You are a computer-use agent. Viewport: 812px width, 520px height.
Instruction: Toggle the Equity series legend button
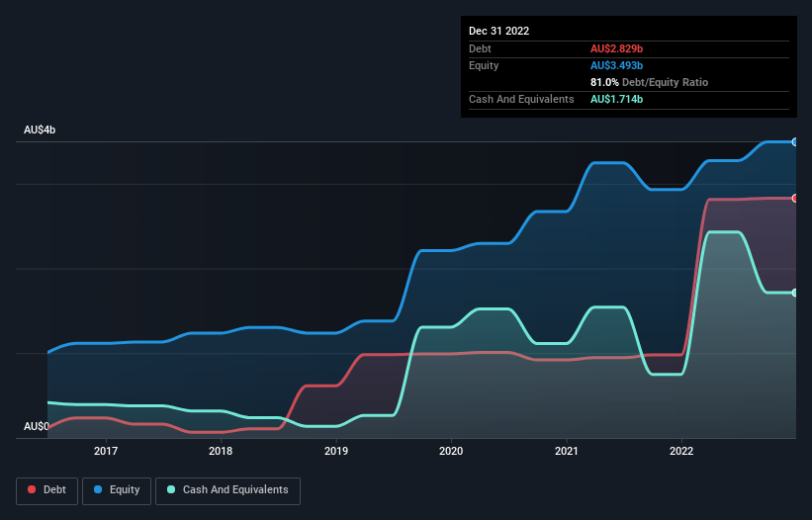(x=117, y=490)
